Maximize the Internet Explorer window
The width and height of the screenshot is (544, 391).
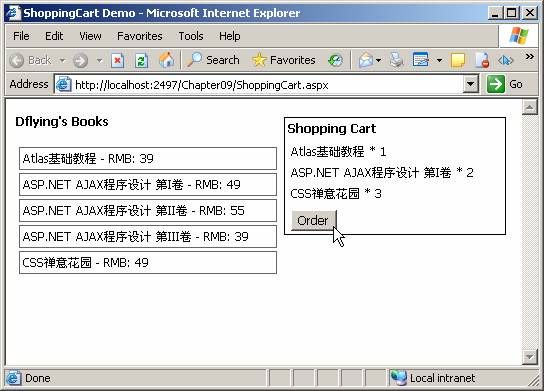click(511, 13)
